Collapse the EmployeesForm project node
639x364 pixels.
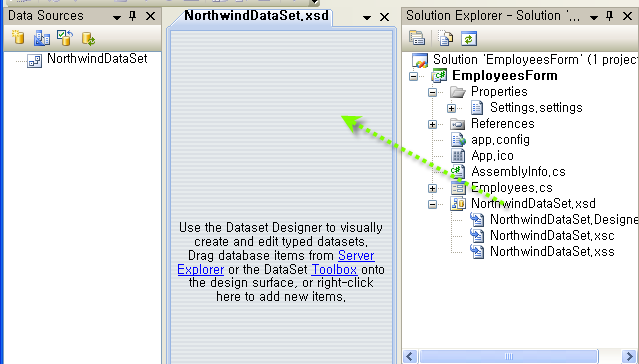tap(414, 76)
